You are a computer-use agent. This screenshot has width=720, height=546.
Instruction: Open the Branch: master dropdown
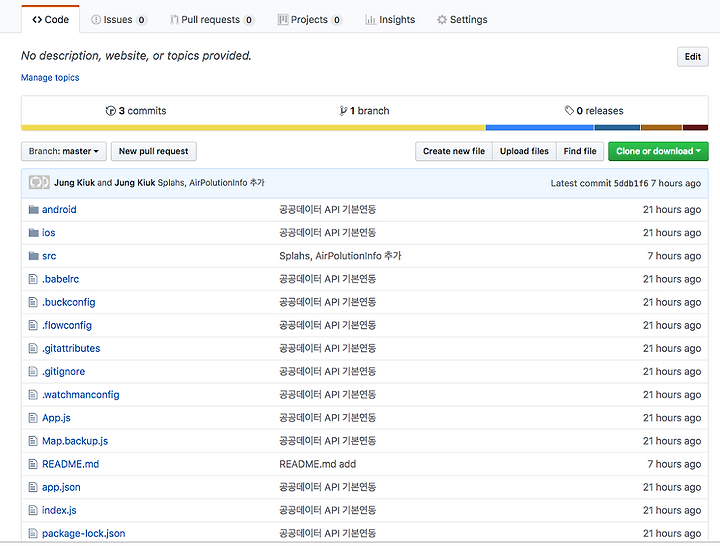pyautogui.click(x=64, y=152)
